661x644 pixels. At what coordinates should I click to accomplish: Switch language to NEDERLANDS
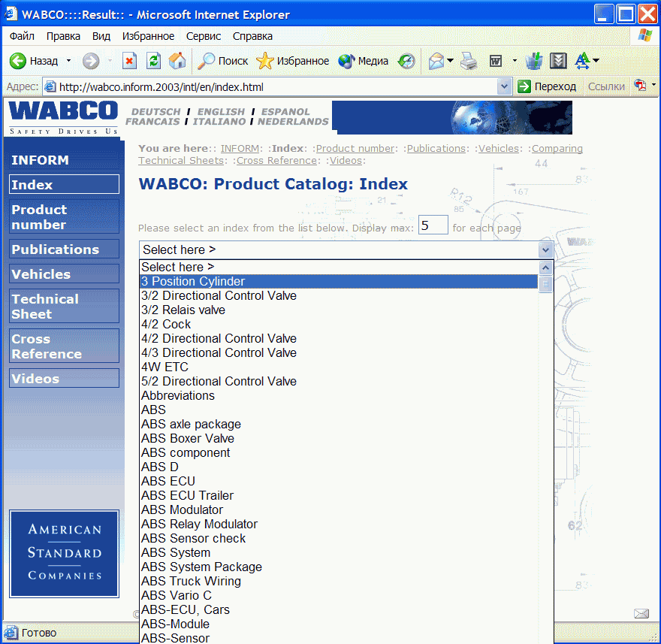(292, 122)
